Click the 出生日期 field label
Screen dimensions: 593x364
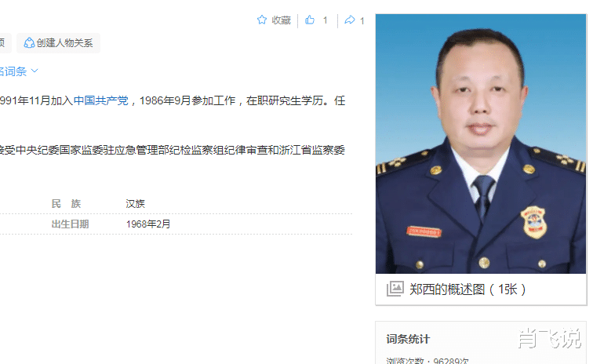coord(70,224)
